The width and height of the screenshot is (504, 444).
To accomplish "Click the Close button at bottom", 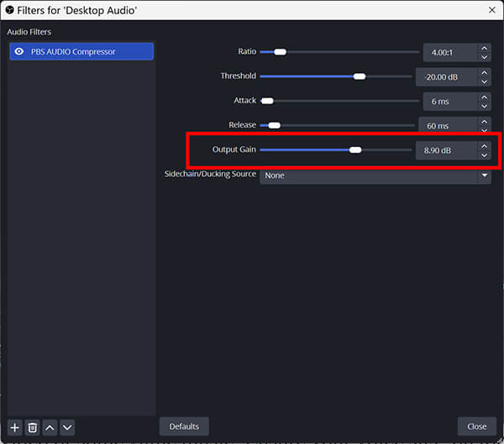I will point(477,426).
